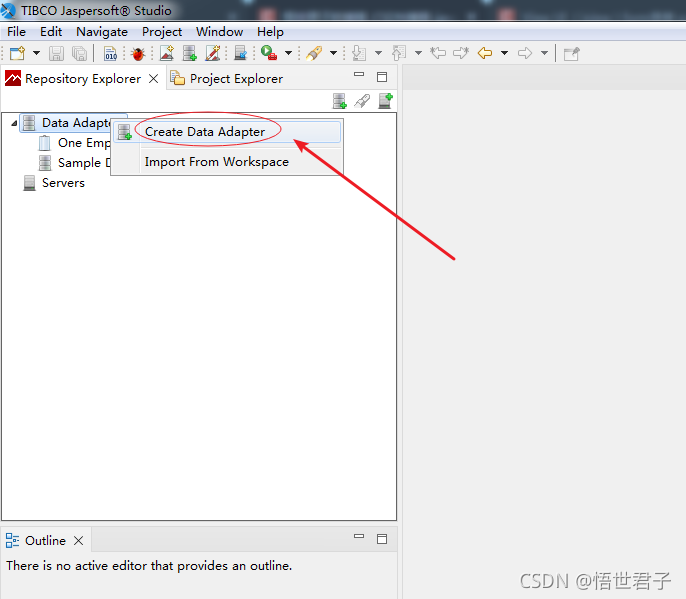The height and width of the screenshot is (599, 686).
Task: Click the binary 010 file icon
Action: 110,53
